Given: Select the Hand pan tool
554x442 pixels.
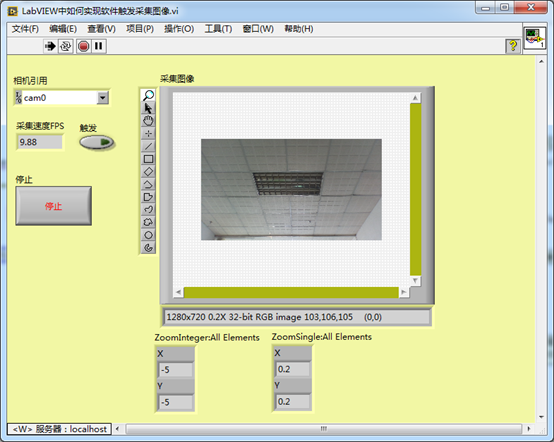Looking at the screenshot, I should [148, 120].
